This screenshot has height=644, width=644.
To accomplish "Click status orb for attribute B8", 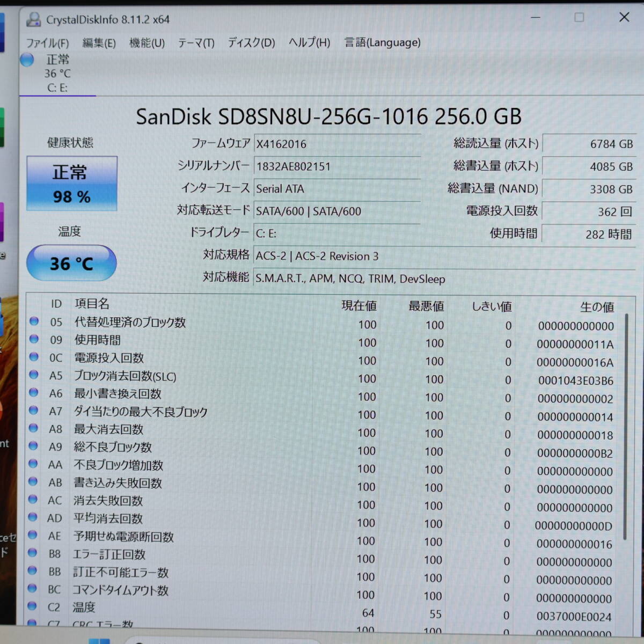I will [33, 552].
